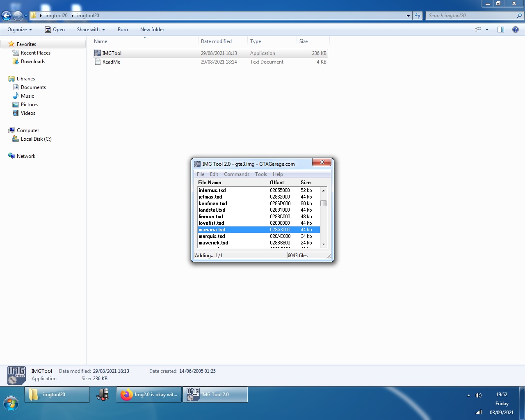Click Burn in Explorer toolbar
The image size is (525, 420).
click(123, 30)
